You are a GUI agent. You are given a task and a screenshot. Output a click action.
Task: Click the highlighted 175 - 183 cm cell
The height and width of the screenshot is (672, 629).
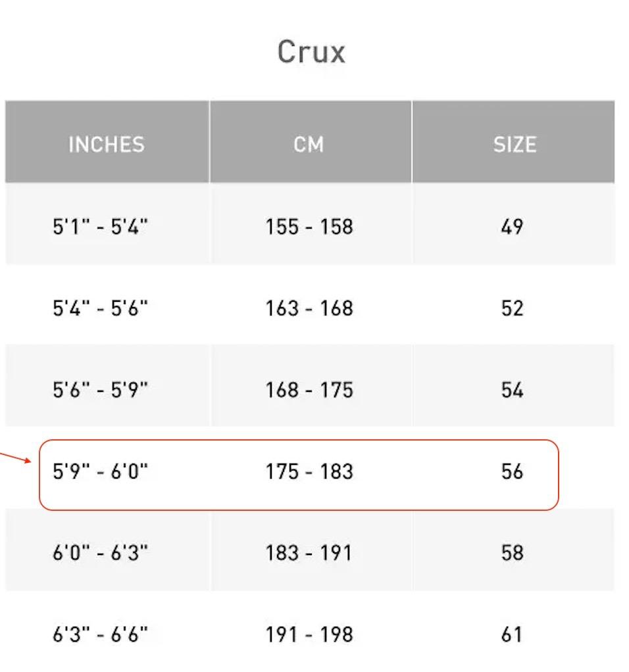coord(309,471)
